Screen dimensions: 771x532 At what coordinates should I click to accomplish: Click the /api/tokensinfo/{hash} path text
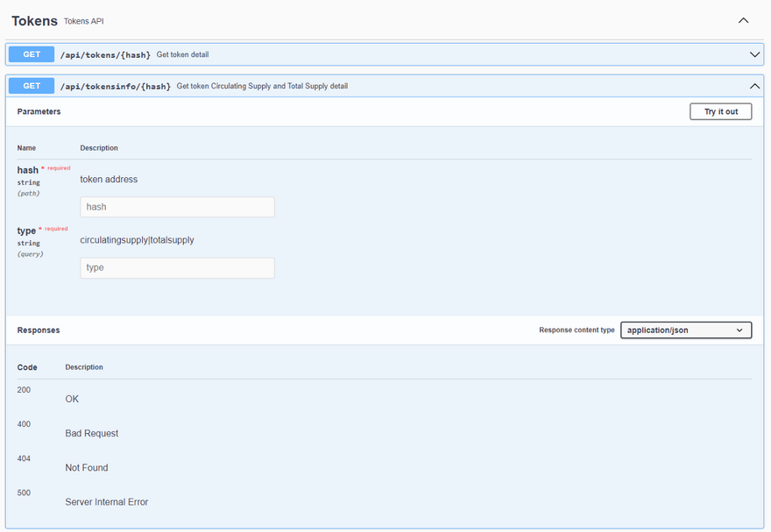115,86
